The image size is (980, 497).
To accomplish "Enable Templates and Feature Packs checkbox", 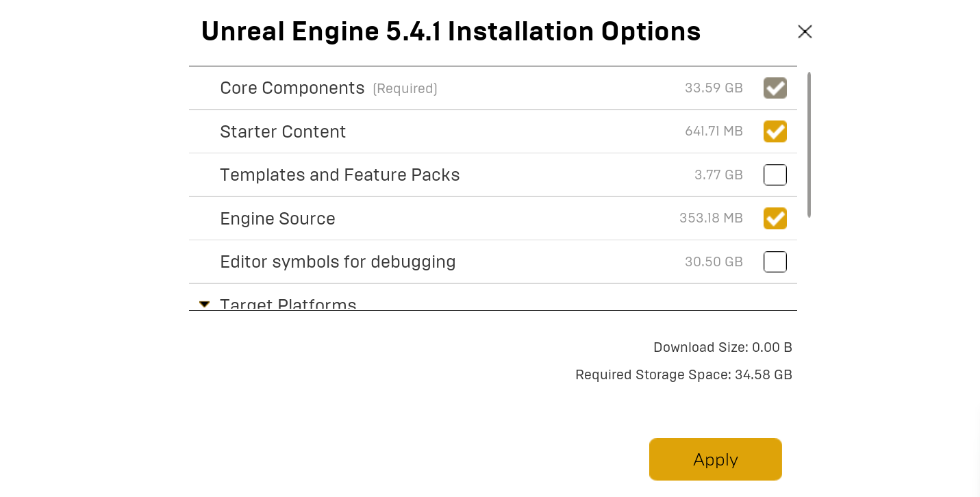I will pyautogui.click(x=775, y=175).
